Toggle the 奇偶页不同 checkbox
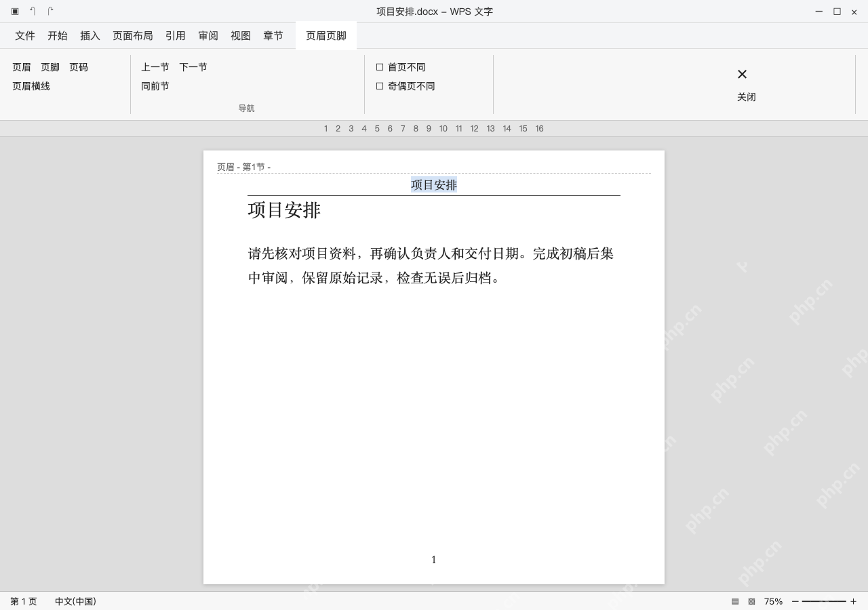Viewport: 868px width, 610px height. tap(380, 86)
